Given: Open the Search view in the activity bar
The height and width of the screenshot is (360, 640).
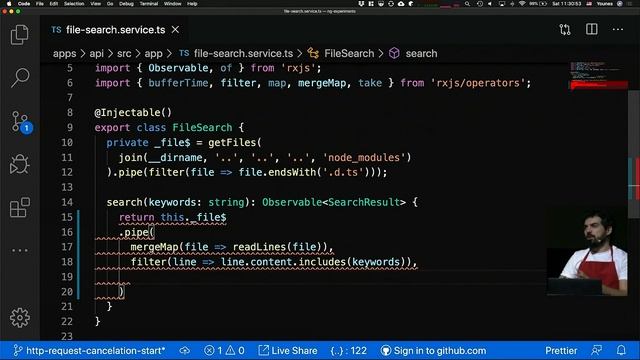Looking at the screenshot, I should (20, 78).
